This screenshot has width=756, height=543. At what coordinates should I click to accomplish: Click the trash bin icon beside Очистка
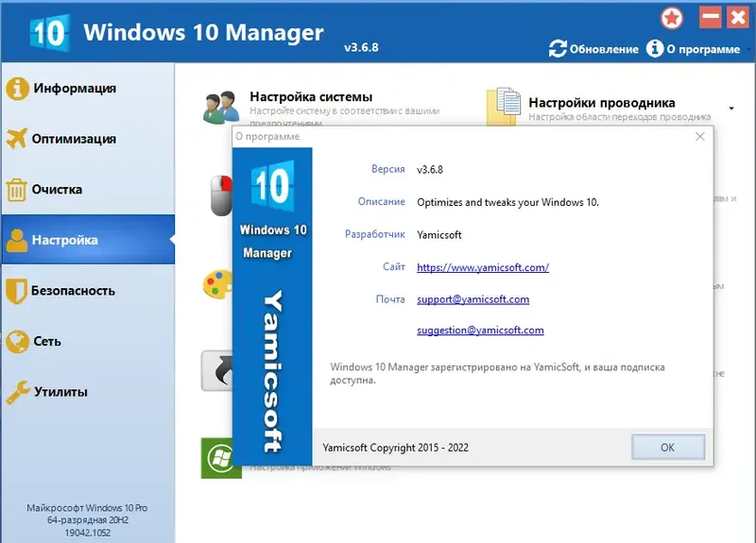16,190
